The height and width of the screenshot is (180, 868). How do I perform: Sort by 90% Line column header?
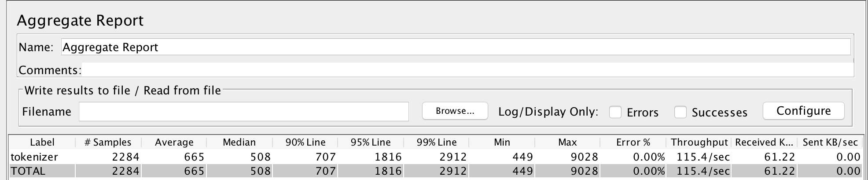pyautogui.click(x=305, y=142)
